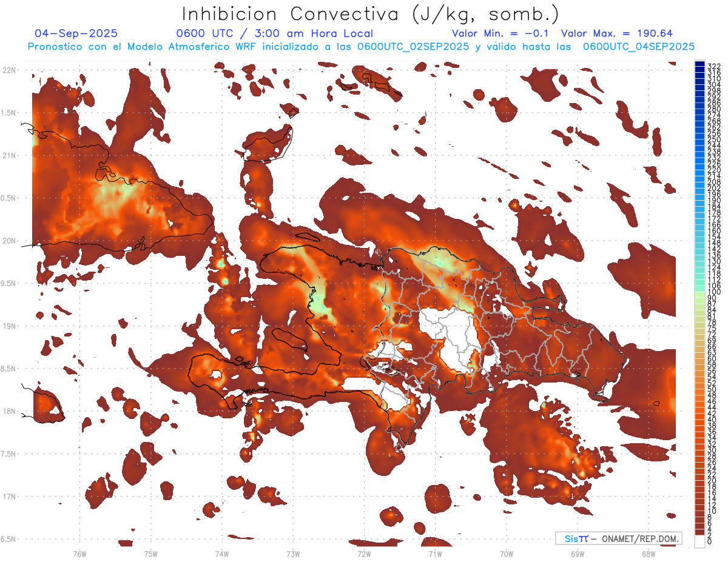The width and height of the screenshot is (728, 562).
Task: Click the '70W' longitude label
Action: [x=507, y=554]
